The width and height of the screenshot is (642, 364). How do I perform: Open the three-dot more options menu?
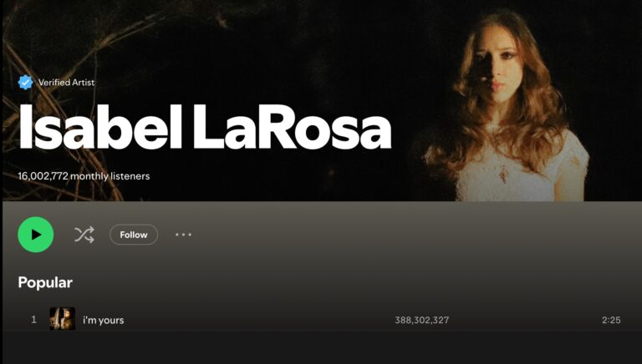(x=183, y=235)
